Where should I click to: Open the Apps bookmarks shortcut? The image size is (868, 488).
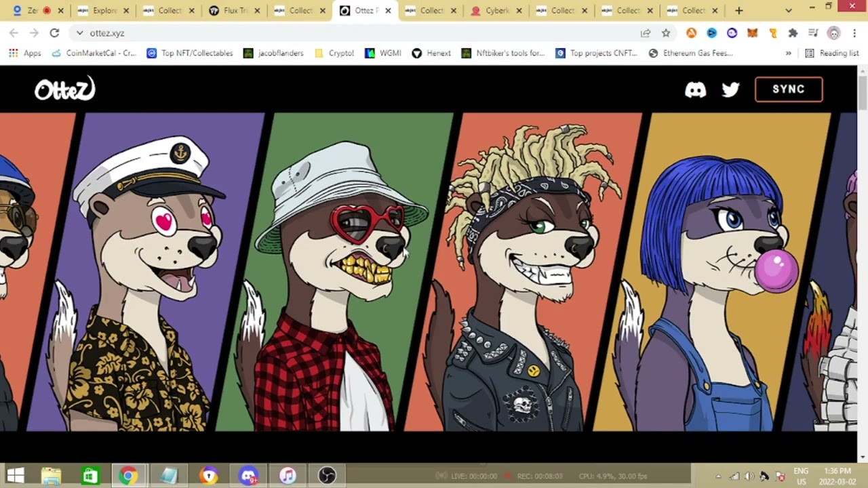click(24, 53)
